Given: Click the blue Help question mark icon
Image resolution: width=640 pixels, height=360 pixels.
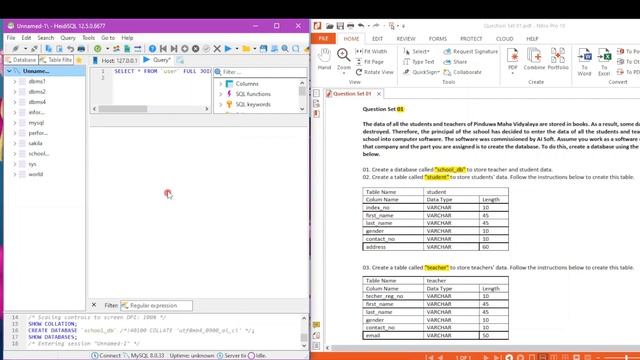Looking at the screenshot, I should pyautogui.click(x=152, y=49).
